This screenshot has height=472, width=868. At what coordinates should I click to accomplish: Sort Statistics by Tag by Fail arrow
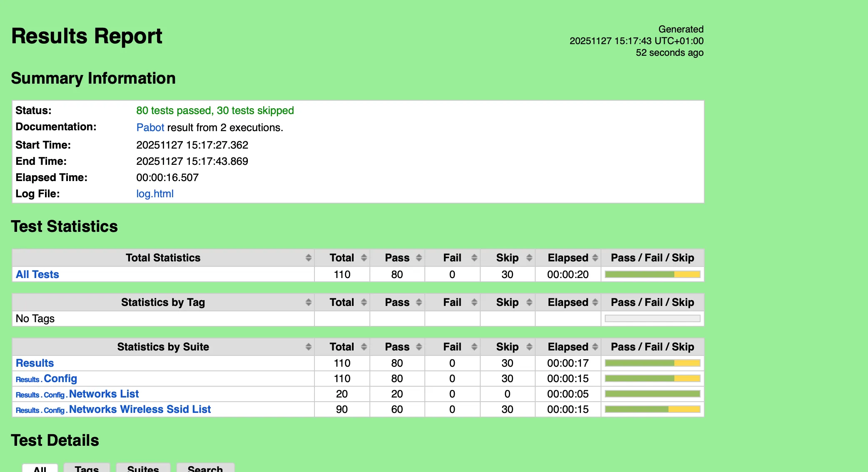click(x=474, y=302)
